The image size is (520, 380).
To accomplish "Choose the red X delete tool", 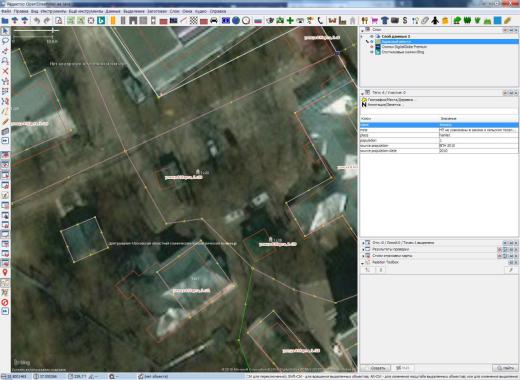I will [5, 71].
